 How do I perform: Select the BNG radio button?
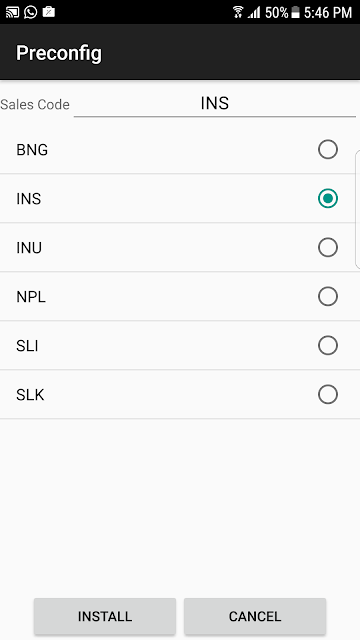328,149
